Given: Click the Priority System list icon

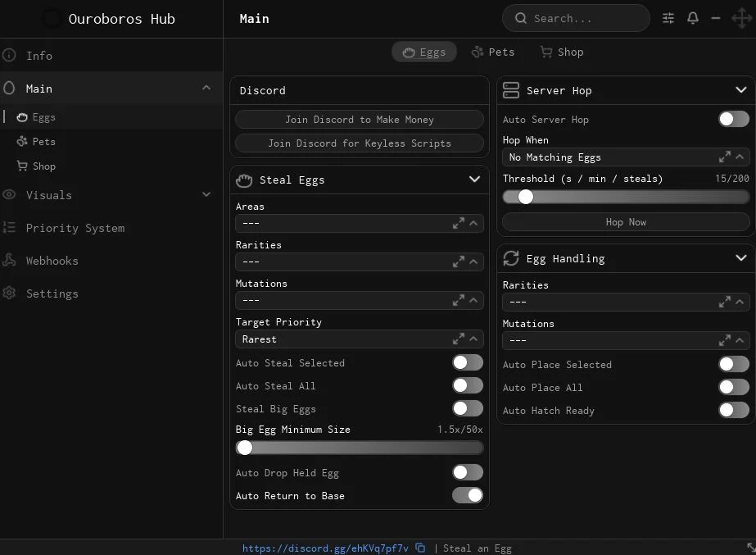Looking at the screenshot, I should tap(9, 227).
